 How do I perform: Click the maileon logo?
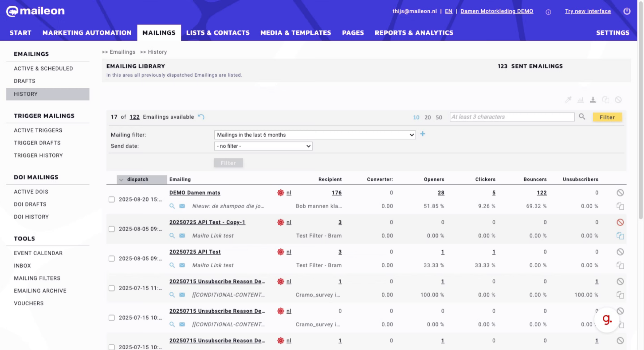[x=35, y=11]
